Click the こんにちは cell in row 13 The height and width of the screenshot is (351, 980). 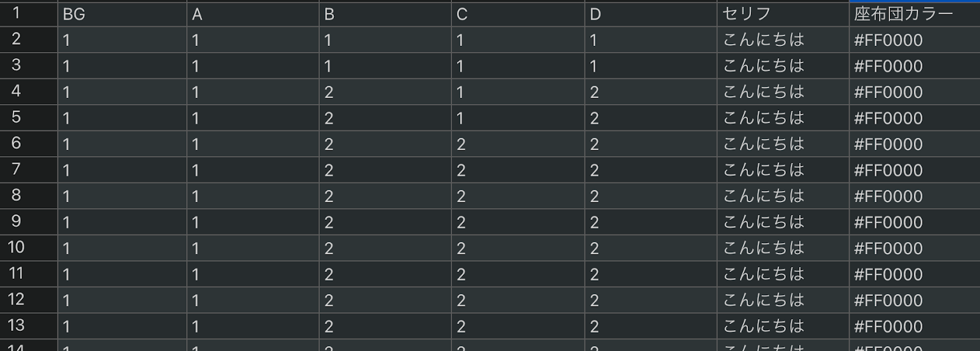pyautogui.click(x=782, y=326)
